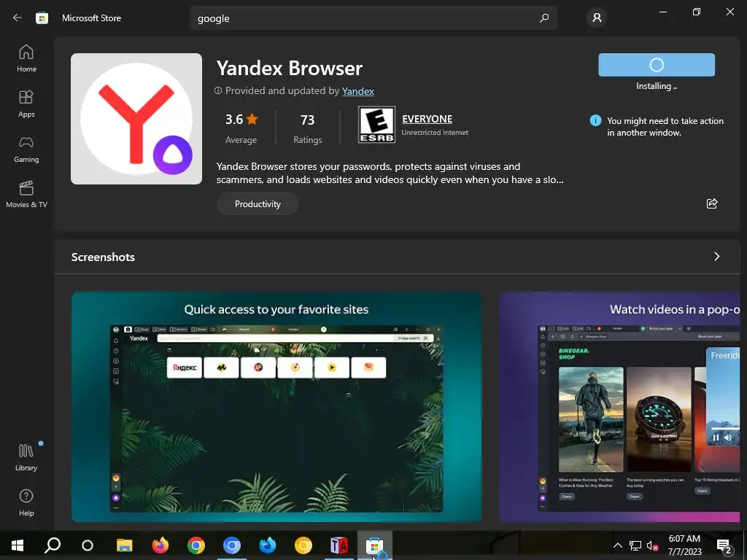
Task: Open the Apps section in sidebar
Action: [x=26, y=104]
